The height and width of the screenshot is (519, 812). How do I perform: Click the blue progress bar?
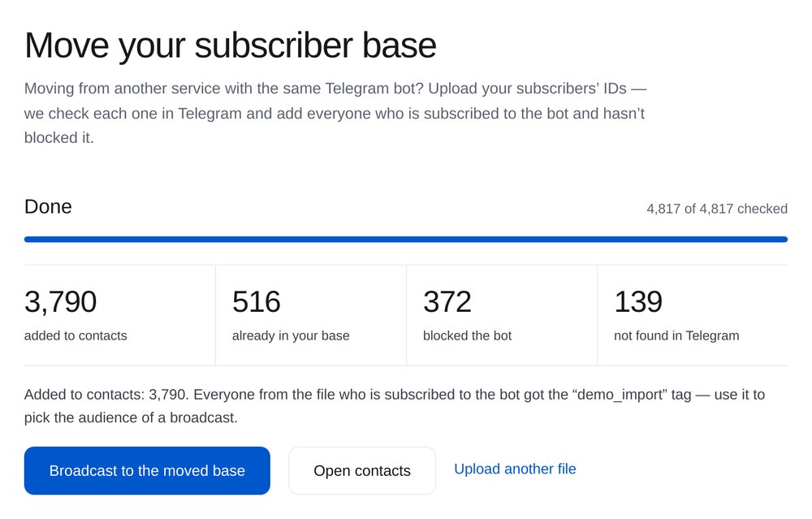tap(406, 240)
